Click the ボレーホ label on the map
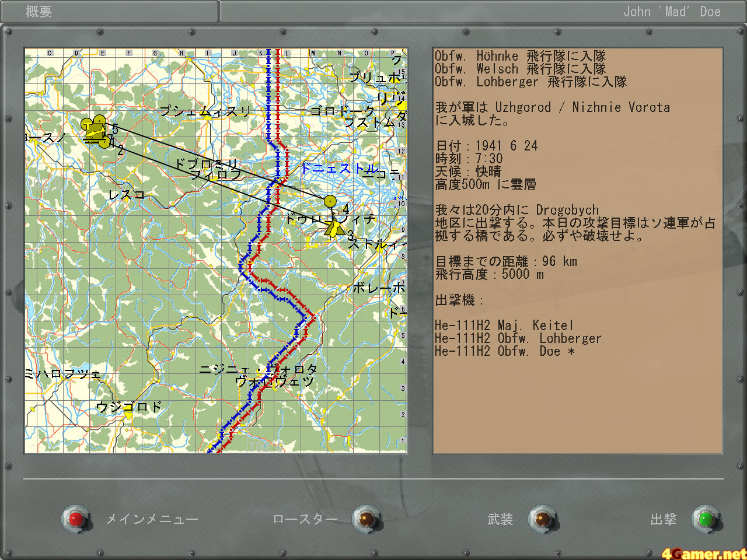The height and width of the screenshot is (560, 747). [379, 288]
